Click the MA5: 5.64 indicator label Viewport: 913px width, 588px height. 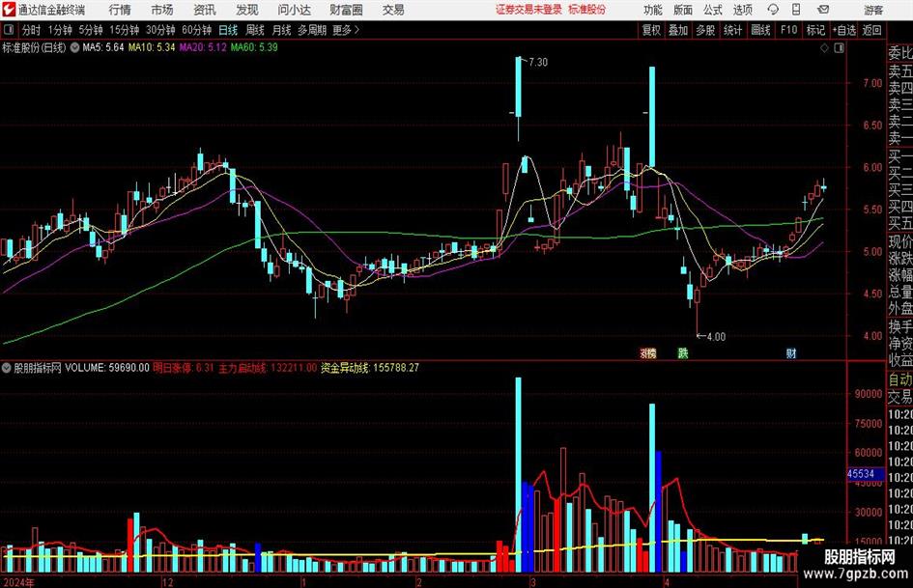(x=103, y=47)
